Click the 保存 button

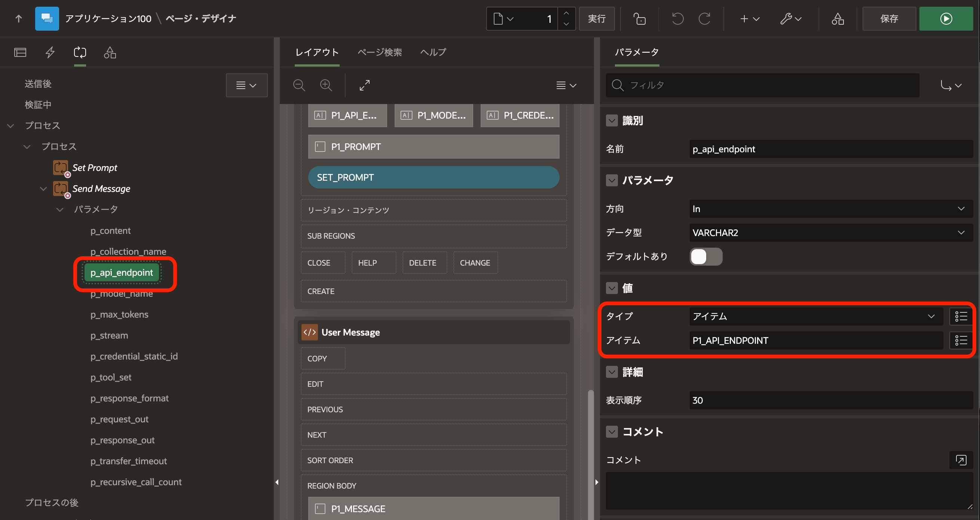click(889, 19)
